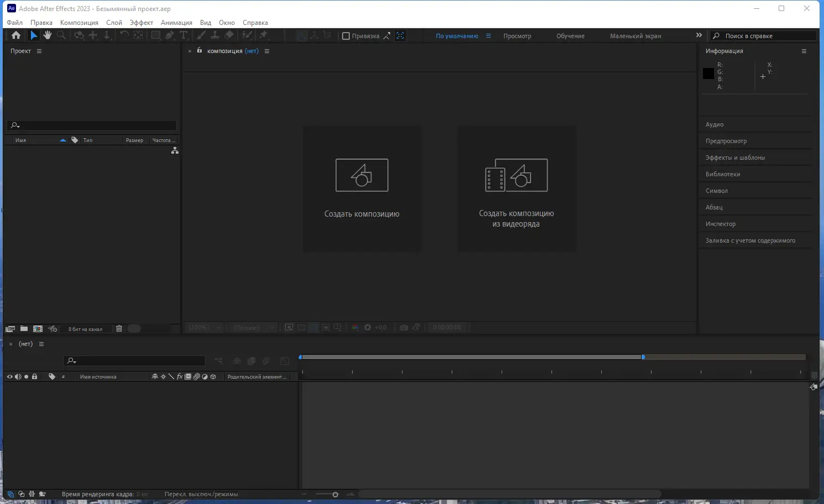The width and height of the screenshot is (824, 504).
Task: Open the Interpret Footage icon in Project panel
Action: [x=9, y=328]
